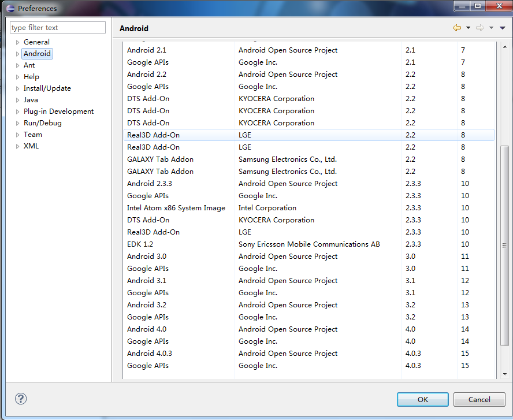
Task: Click the scrollbar down arrow
Action: [x=505, y=374]
